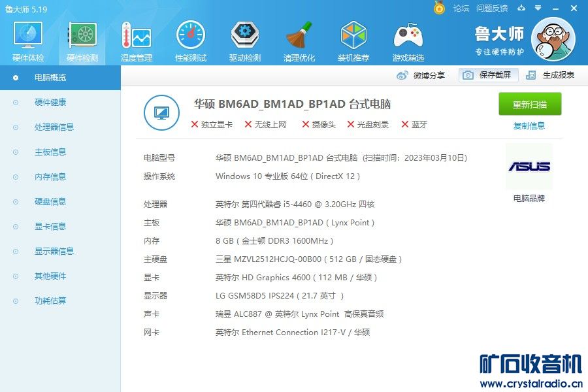Click the 瑞昱 ALC887 sound card text

pos(299,314)
